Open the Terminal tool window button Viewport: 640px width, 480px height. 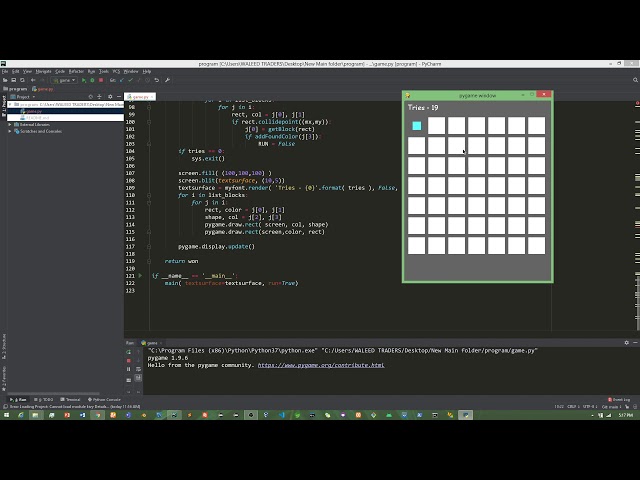(x=71, y=400)
